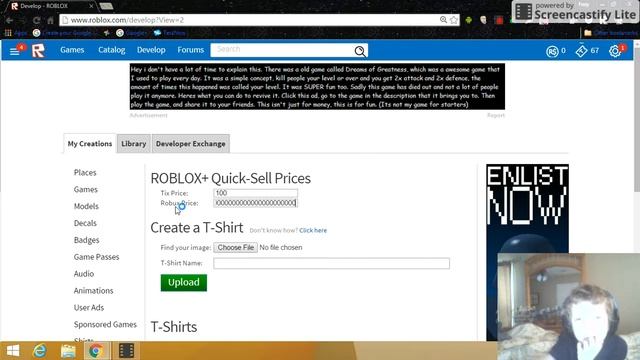Switch to My Creations tab

pos(90,144)
